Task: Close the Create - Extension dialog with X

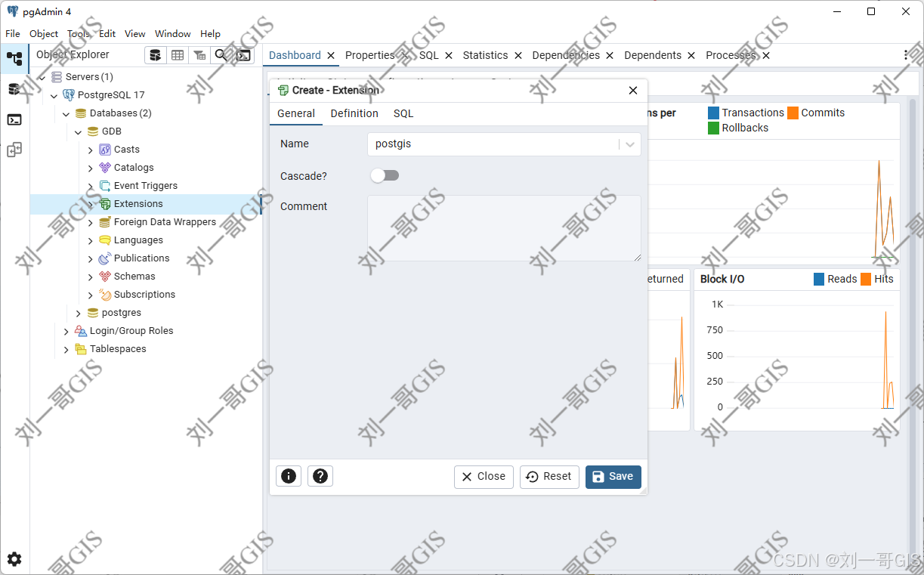Action: click(633, 90)
